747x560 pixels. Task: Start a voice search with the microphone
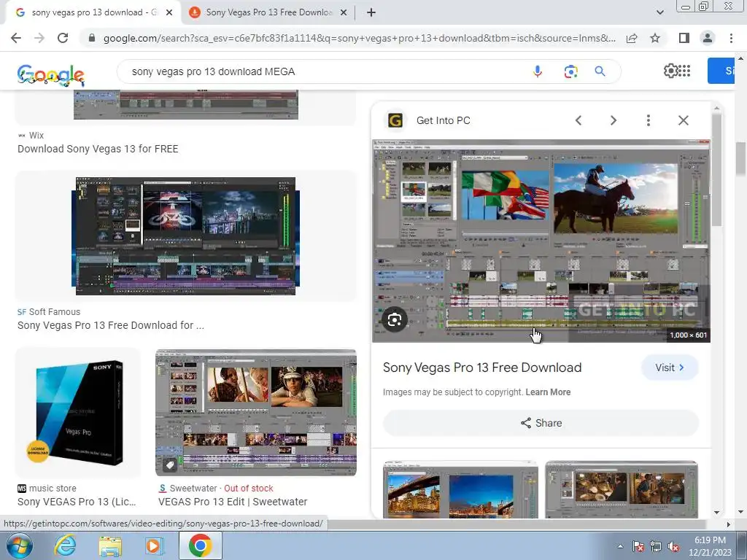click(x=538, y=71)
